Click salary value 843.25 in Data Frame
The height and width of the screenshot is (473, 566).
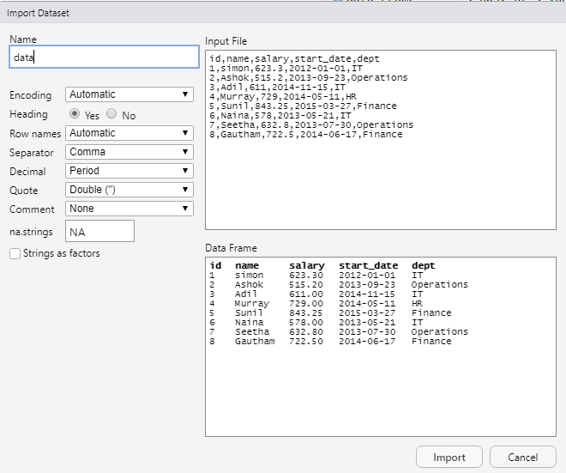click(306, 313)
